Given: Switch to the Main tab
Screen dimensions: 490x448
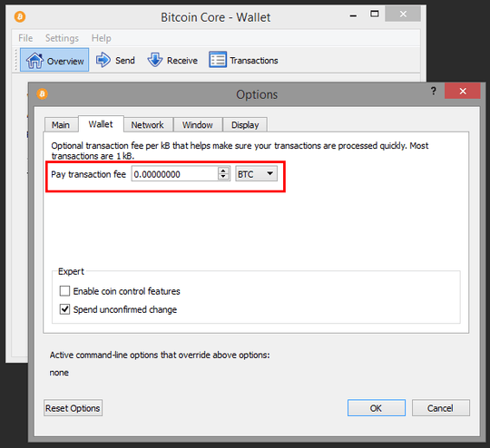Looking at the screenshot, I should click(61, 125).
